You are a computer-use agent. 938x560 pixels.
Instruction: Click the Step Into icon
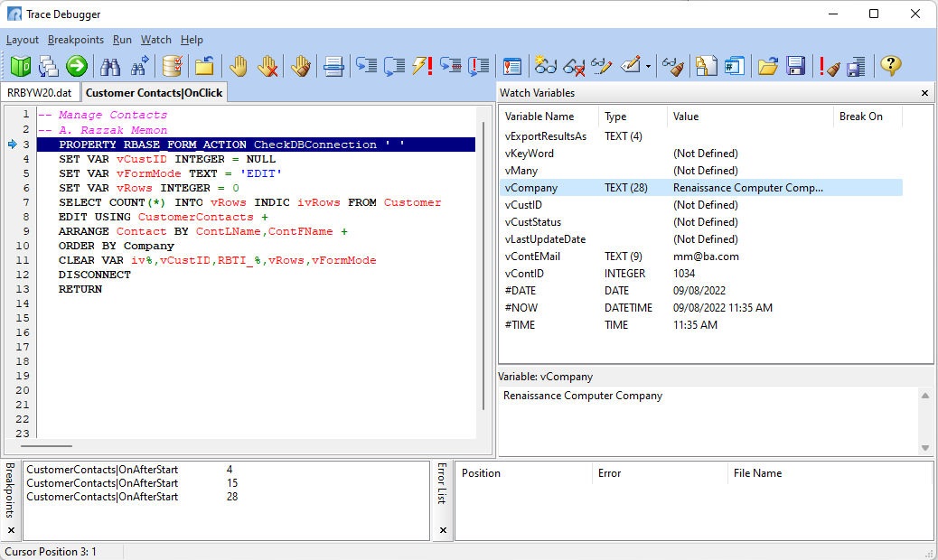point(366,66)
